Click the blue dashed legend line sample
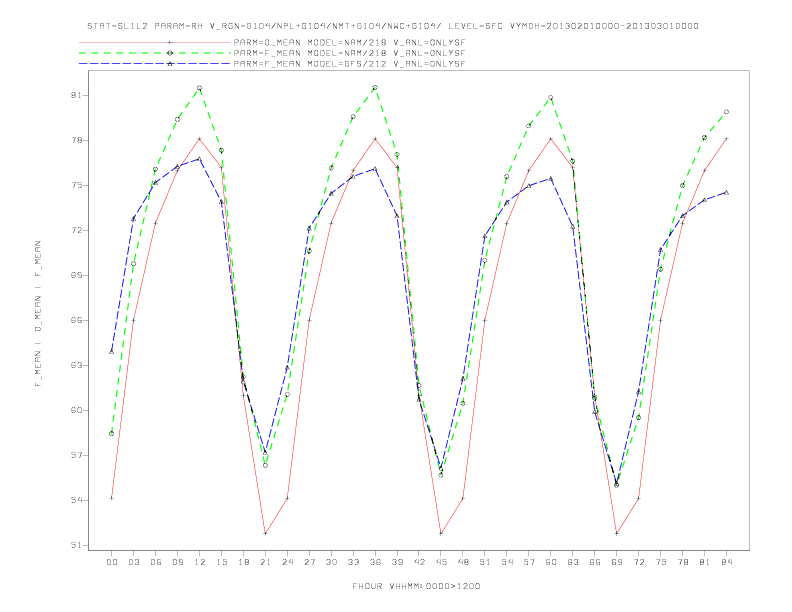Image resolution: width=792 pixels, height=612 pixels. [155, 64]
